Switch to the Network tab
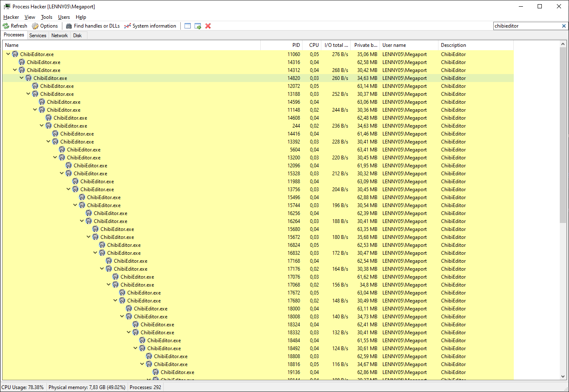This screenshot has height=392, width=569. [59, 35]
